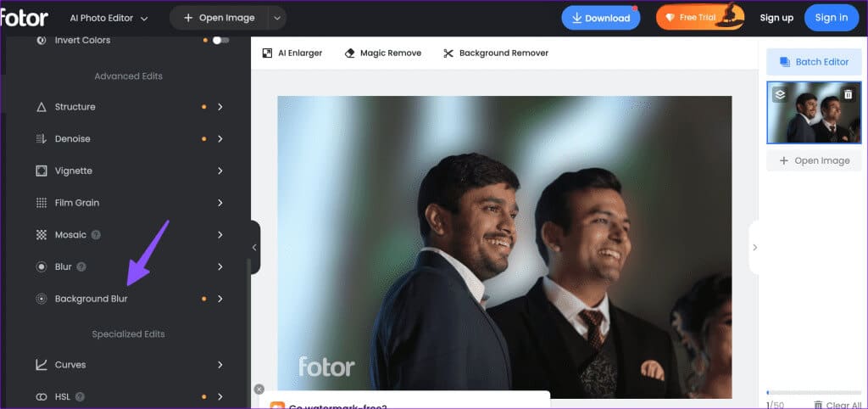Screen dimensions: 868x409
Task: Click the left panel scrollbar
Action: click(248, 333)
